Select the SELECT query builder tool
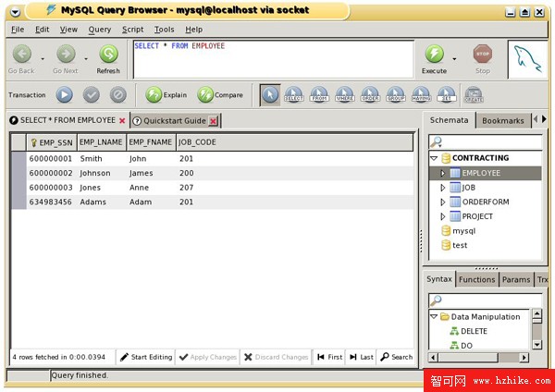This screenshot has width=555, height=392. pos(294,95)
